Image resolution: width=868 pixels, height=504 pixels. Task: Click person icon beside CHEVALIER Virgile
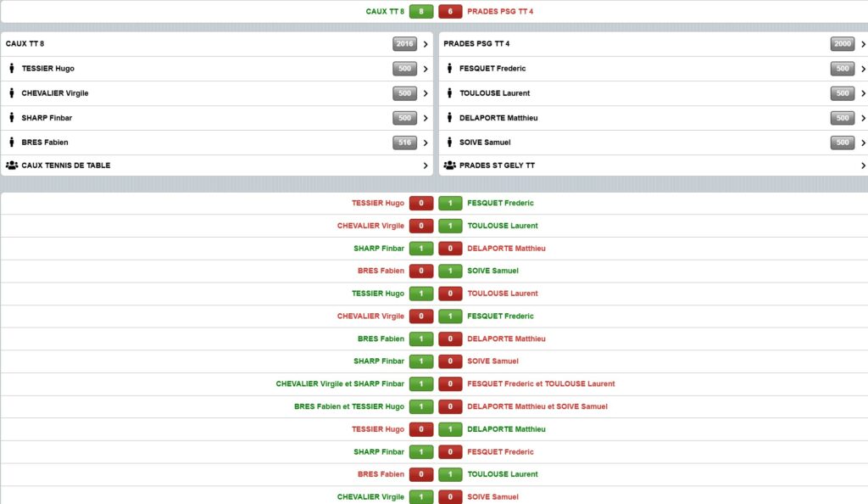(x=12, y=93)
